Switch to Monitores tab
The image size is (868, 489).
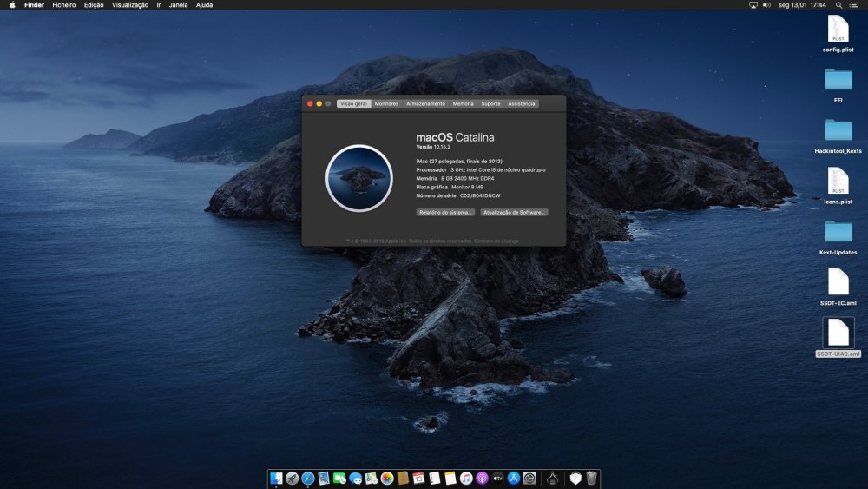tap(386, 103)
